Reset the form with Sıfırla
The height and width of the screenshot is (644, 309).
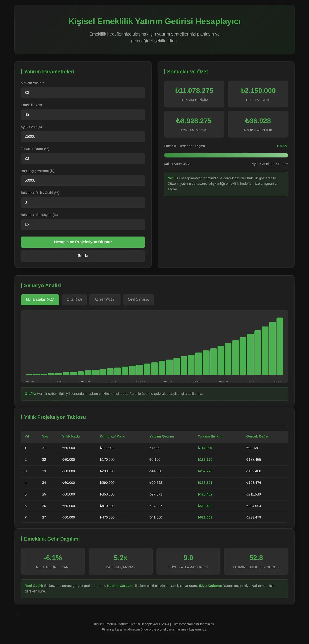pyautogui.click(x=83, y=256)
